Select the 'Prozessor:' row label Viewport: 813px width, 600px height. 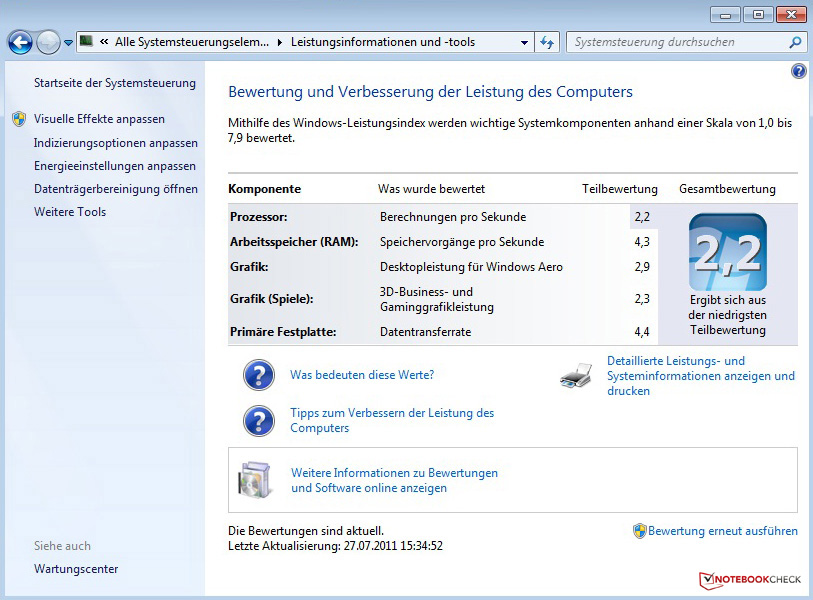pyautogui.click(x=259, y=217)
